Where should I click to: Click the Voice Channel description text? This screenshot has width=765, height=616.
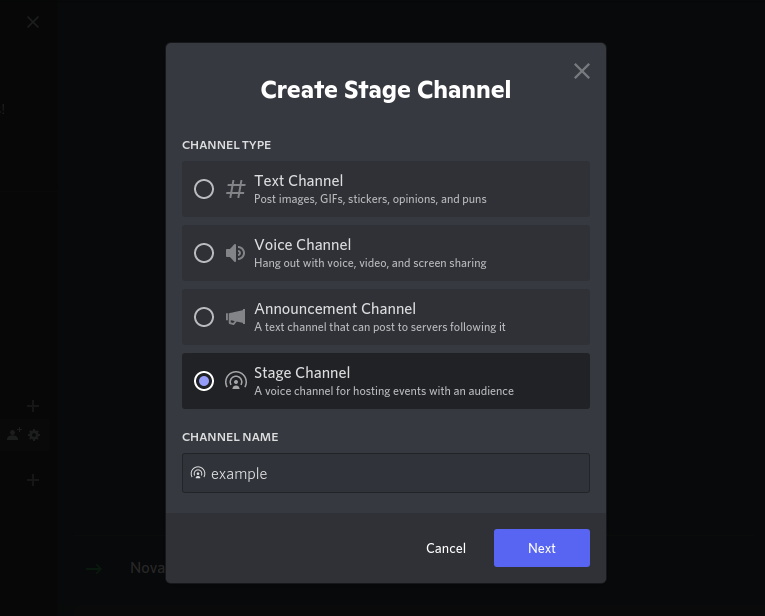pyautogui.click(x=370, y=263)
